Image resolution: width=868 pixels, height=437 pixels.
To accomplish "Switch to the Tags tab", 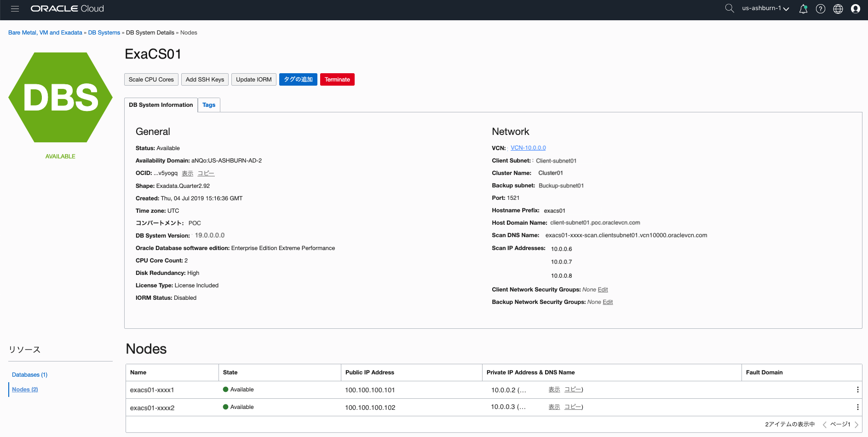I will [x=209, y=105].
